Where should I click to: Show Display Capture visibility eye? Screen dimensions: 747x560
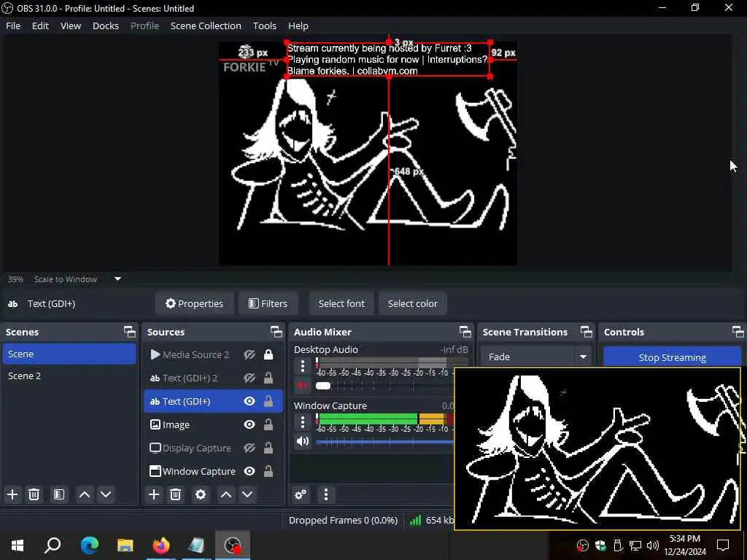249,448
